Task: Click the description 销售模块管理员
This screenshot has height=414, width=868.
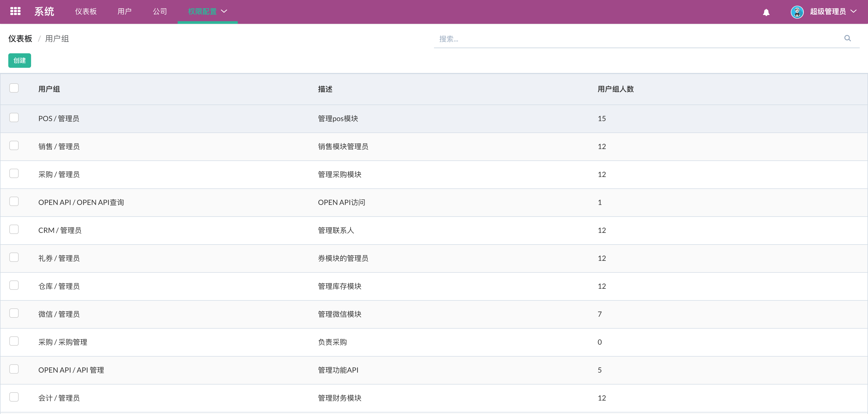Action: tap(343, 146)
